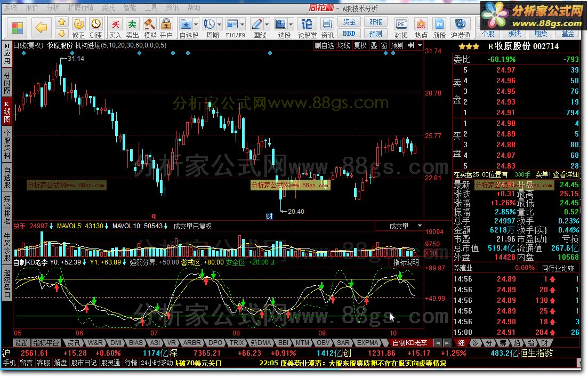
Task: Open 股市日记 in status bar
Action: pos(84,363)
